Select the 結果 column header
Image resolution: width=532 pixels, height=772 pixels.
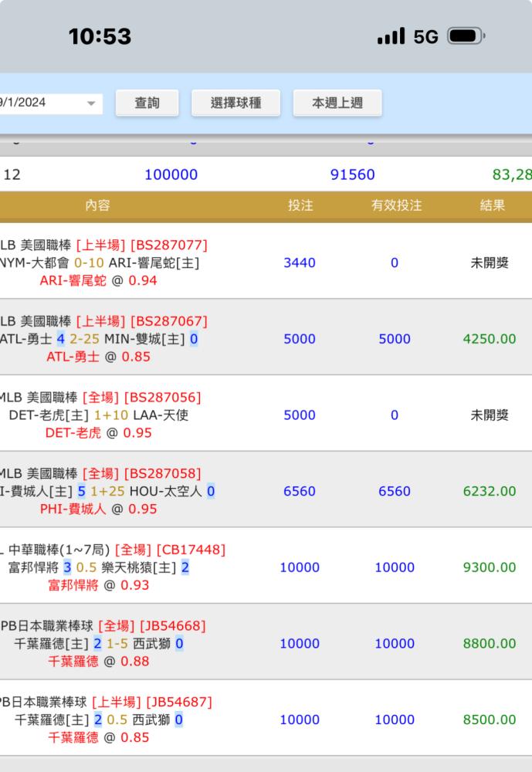(493, 205)
